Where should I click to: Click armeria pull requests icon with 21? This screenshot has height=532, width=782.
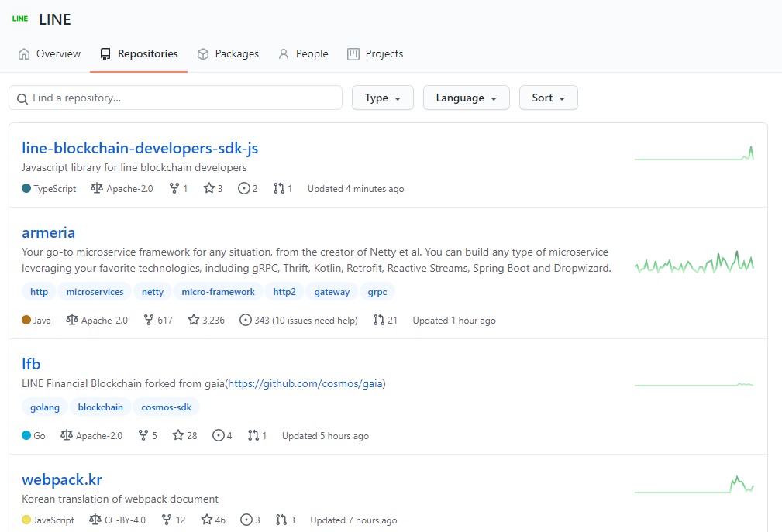pos(379,320)
